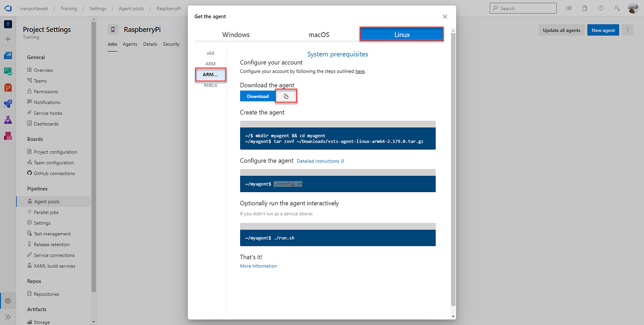Open the Marketplace shopping bag icon
Image resolution: width=644 pixels, height=325 pixels.
(x=585, y=8)
